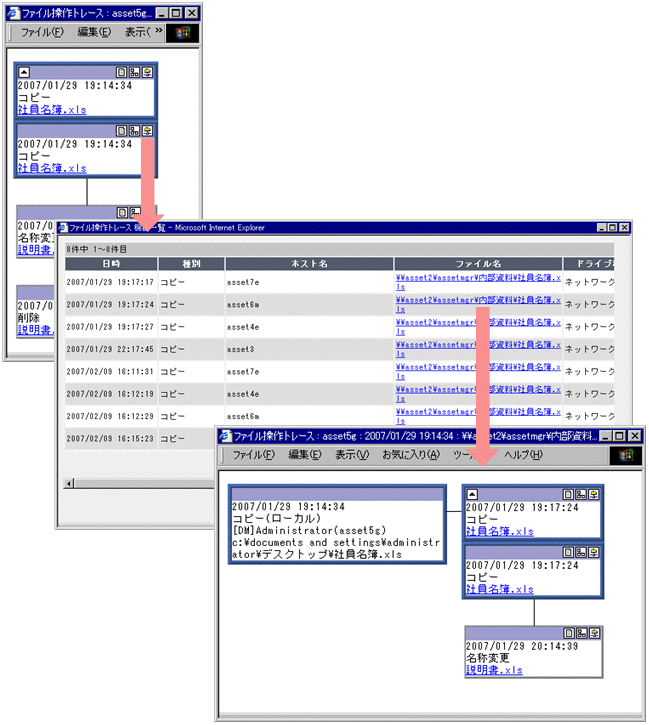This screenshot has height=725, width=649.
Task: Open document icon on back window's 名称変更 node
Action: point(122,213)
